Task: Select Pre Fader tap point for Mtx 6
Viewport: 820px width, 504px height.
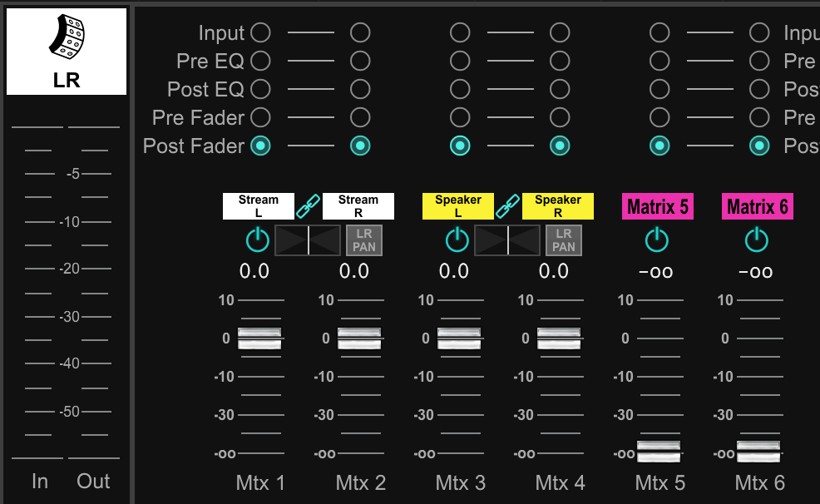Action: pyautogui.click(x=759, y=117)
